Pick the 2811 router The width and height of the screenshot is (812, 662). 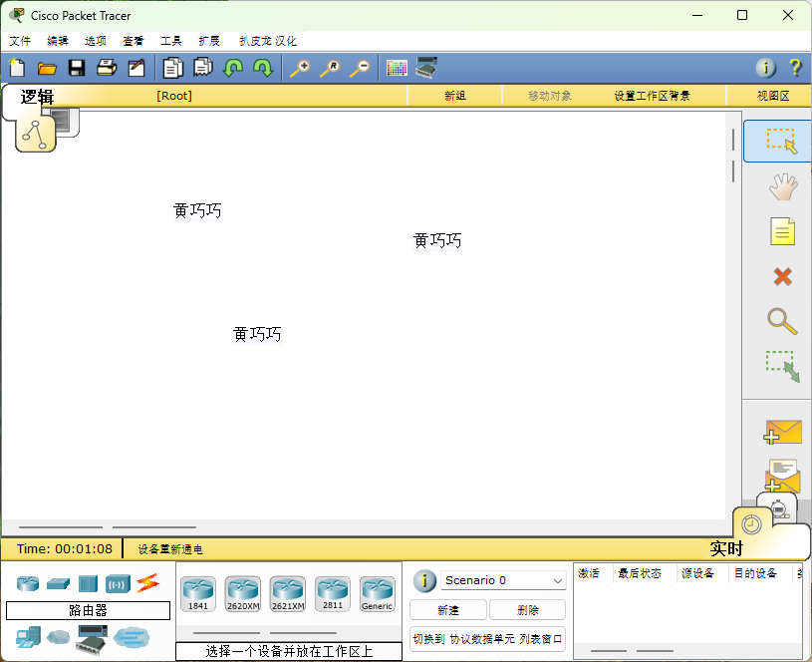click(x=333, y=594)
